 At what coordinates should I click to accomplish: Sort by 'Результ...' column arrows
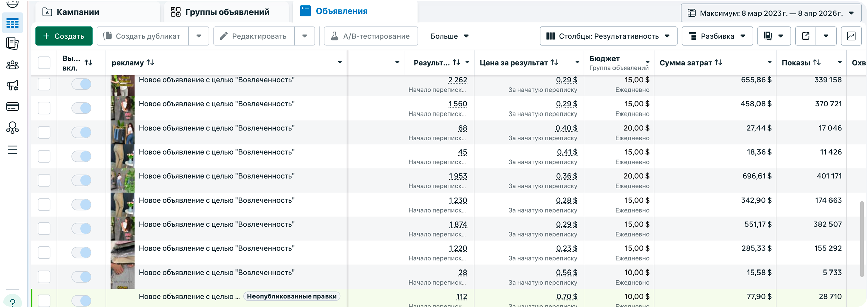pos(456,62)
